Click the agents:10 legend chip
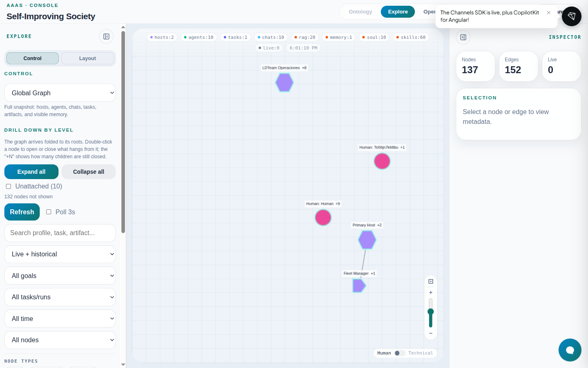The width and height of the screenshot is (588, 368). (x=199, y=37)
